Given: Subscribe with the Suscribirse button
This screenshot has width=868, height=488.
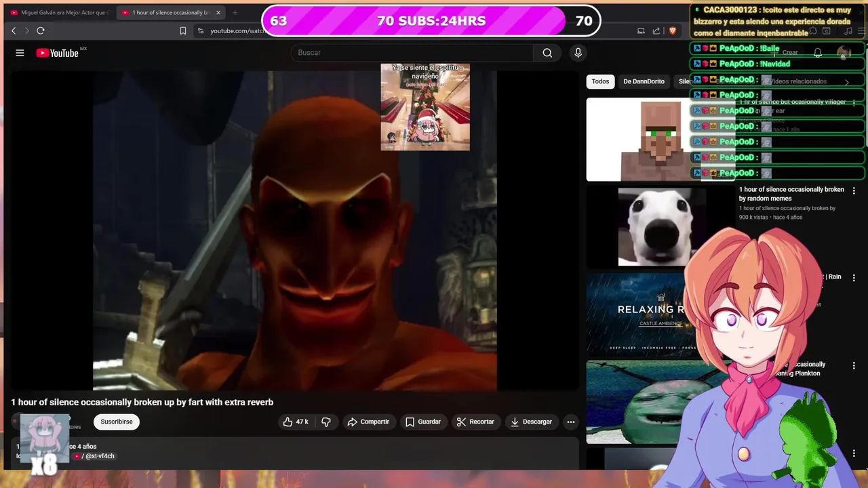Looking at the screenshot, I should (x=117, y=422).
